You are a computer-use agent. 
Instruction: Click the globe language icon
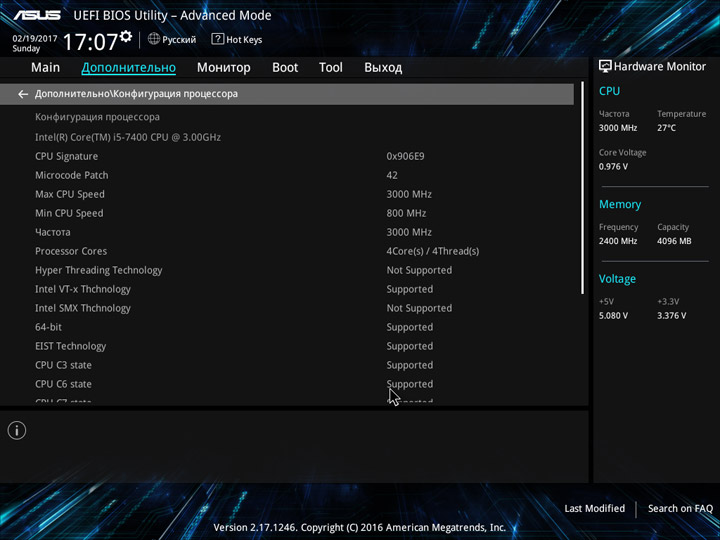click(x=154, y=39)
